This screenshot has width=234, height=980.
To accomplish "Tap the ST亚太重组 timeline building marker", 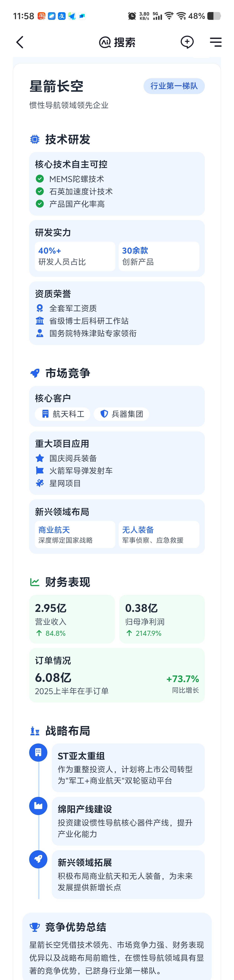I will [x=38, y=753].
